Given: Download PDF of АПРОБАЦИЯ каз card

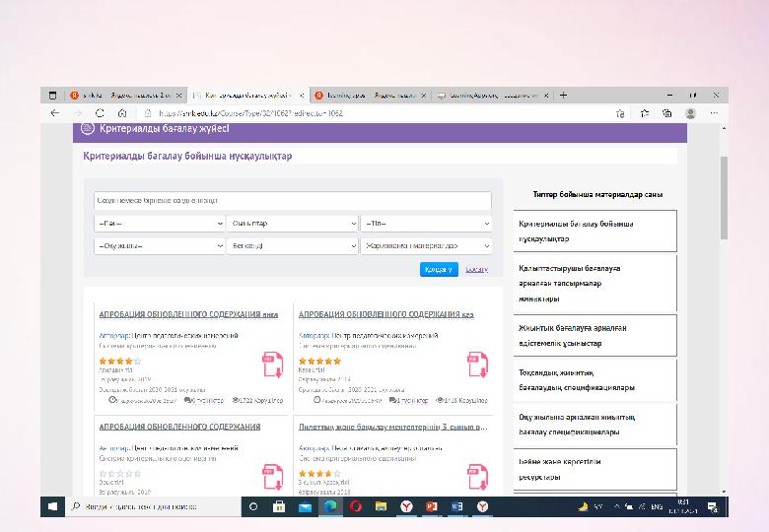Looking at the screenshot, I should (477, 365).
